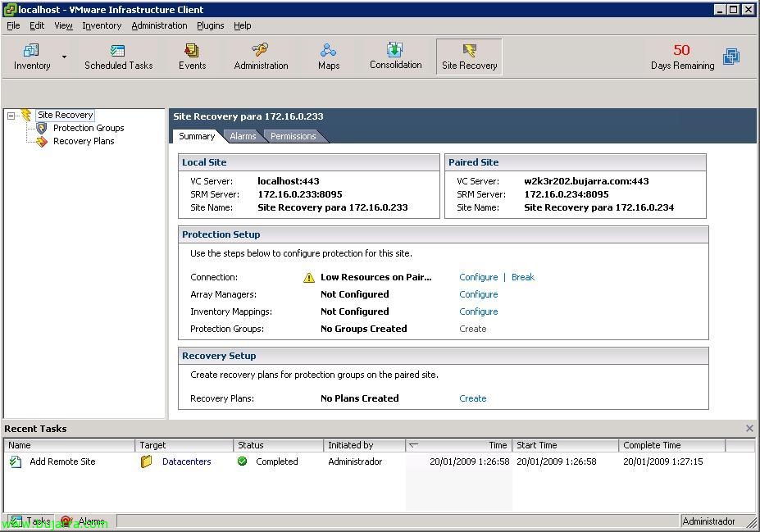Expand the Inventory dropdown arrow
760x532 pixels.
tap(64, 57)
